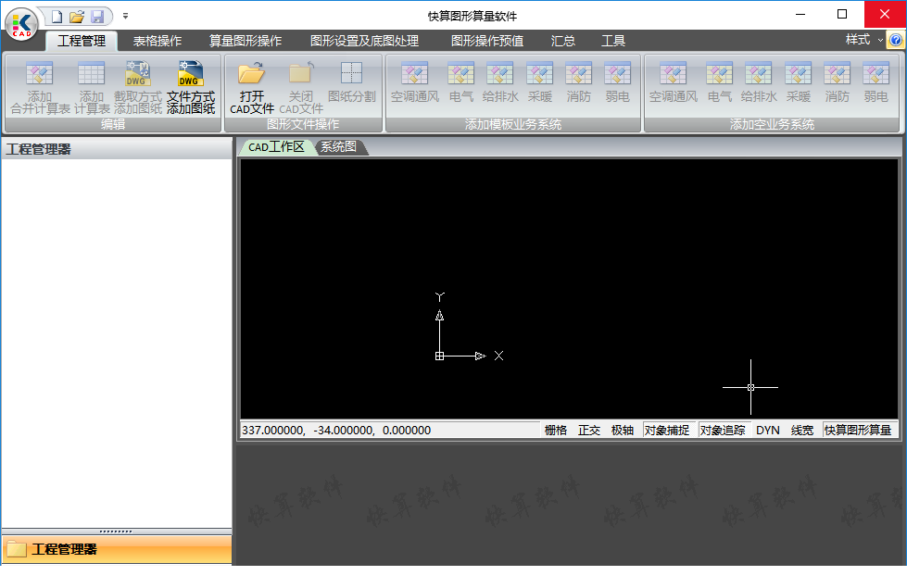Click the Open folder icon in quick access toolbar
This screenshot has height=588, width=907.
click(77, 17)
